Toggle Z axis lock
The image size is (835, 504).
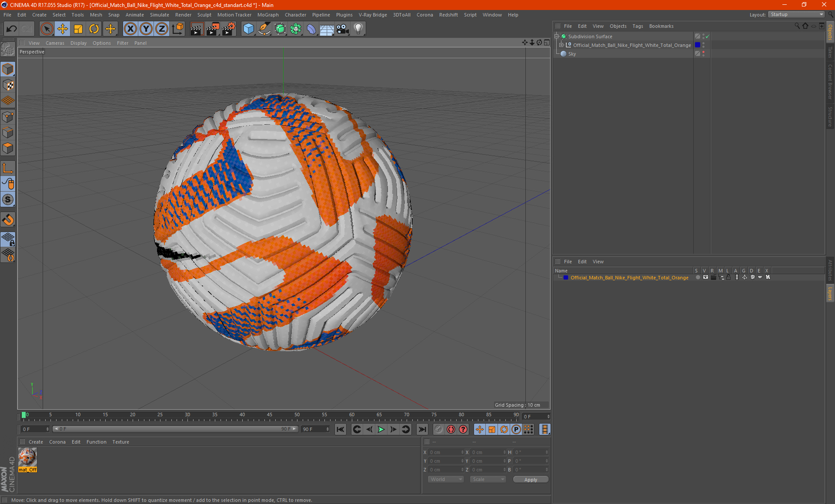(162, 29)
